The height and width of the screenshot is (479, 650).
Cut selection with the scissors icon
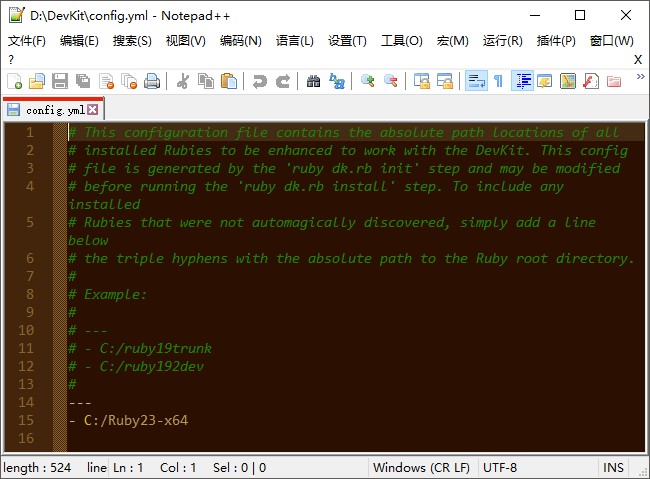pos(183,81)
